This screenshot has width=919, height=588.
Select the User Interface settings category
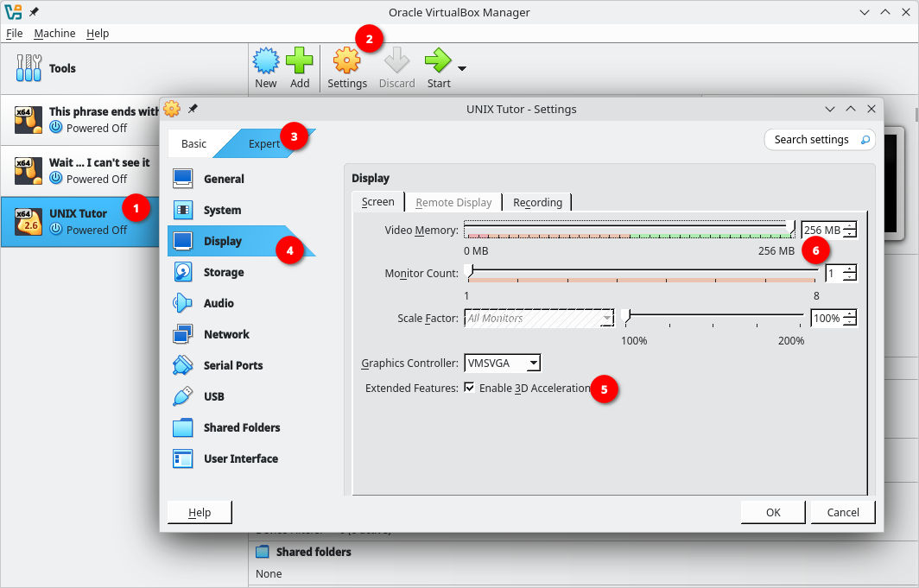point(242,458)
